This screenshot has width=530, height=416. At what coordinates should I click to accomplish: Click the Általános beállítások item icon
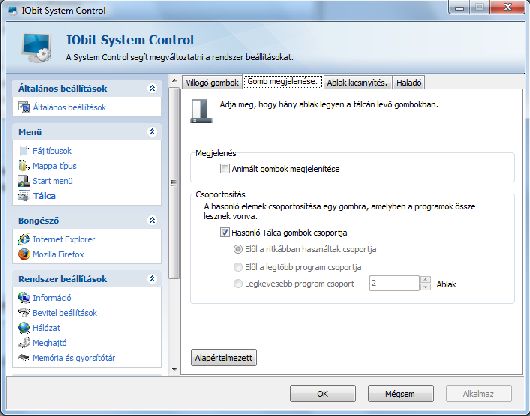pos(24,107)
